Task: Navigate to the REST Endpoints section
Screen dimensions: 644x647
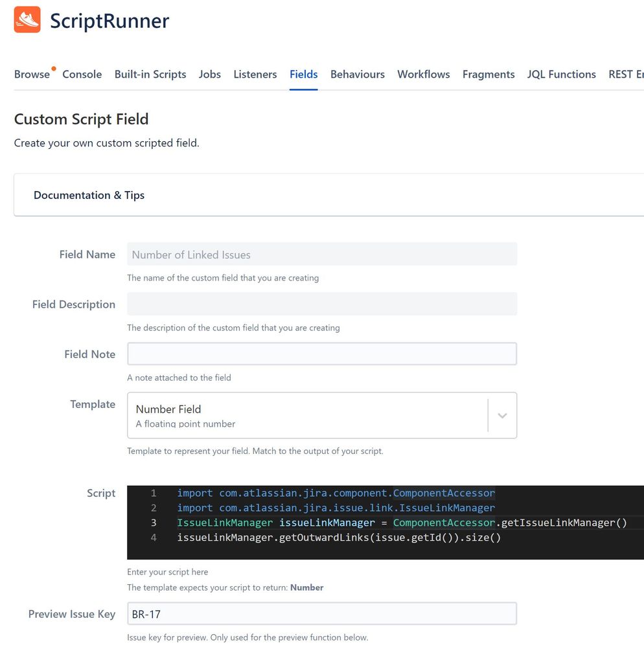Action: click(625, 74)
